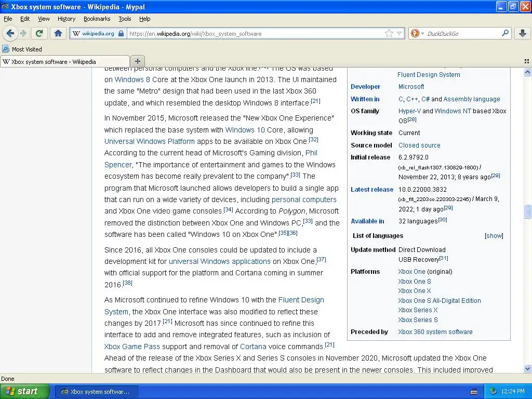Open the Xbox Game Pass link
The image size is (532, 399).
[x=132, y=347]
